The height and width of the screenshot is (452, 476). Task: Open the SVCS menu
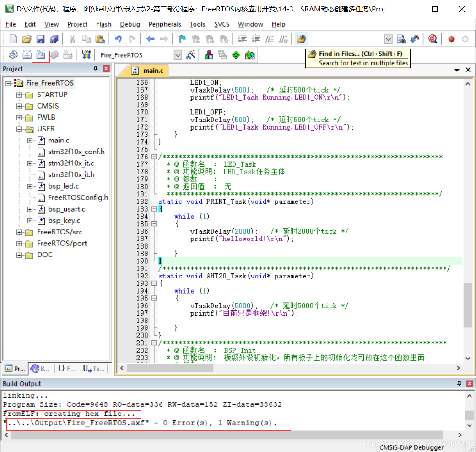click(222, 24)
